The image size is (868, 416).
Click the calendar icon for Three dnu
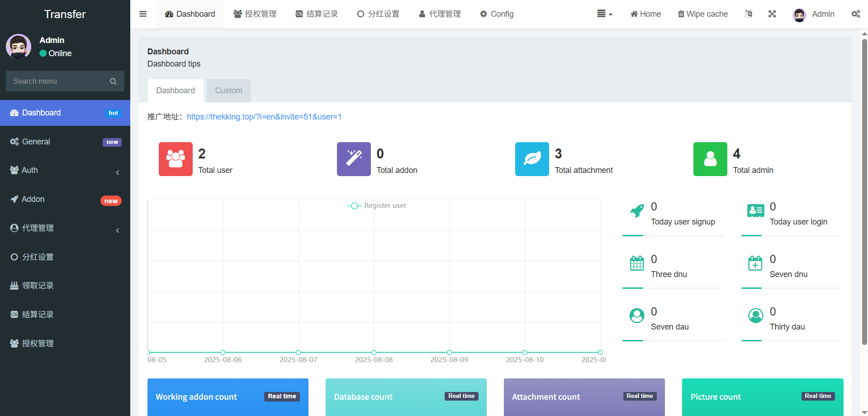(x=637, y=263)
